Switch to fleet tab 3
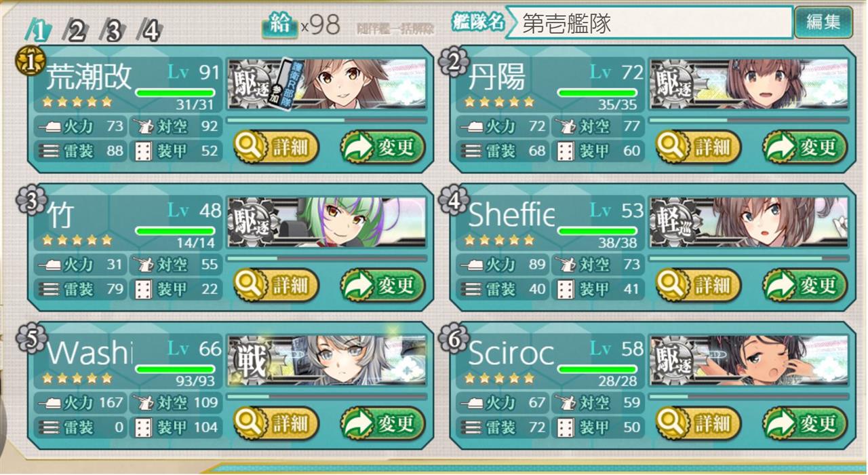868x475 pixels. point(113,31)
